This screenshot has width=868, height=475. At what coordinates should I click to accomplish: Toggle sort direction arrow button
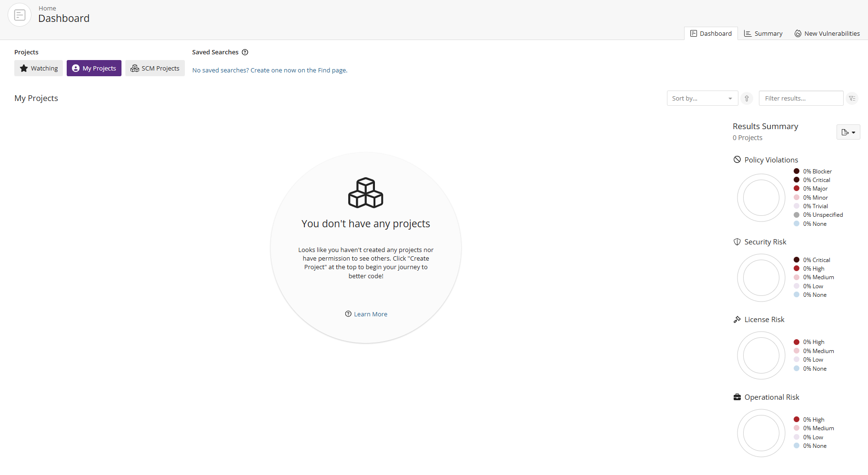coord(747,99)
